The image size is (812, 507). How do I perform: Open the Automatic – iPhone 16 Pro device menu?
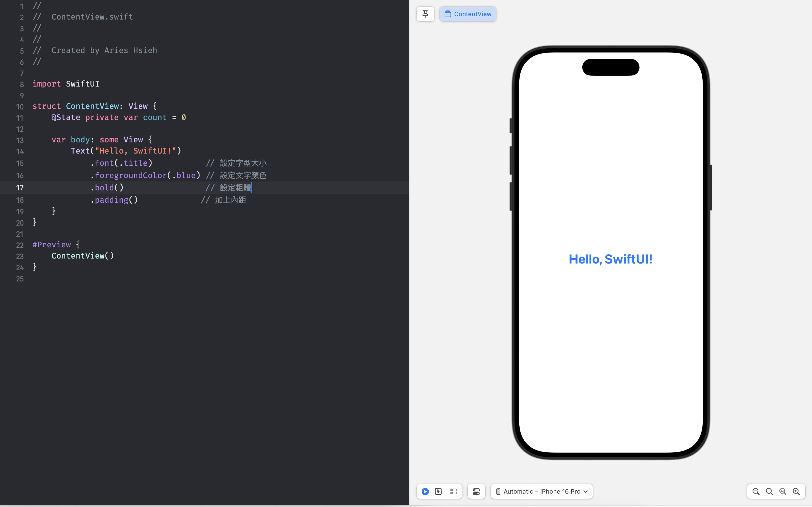[x=542, y=491]
